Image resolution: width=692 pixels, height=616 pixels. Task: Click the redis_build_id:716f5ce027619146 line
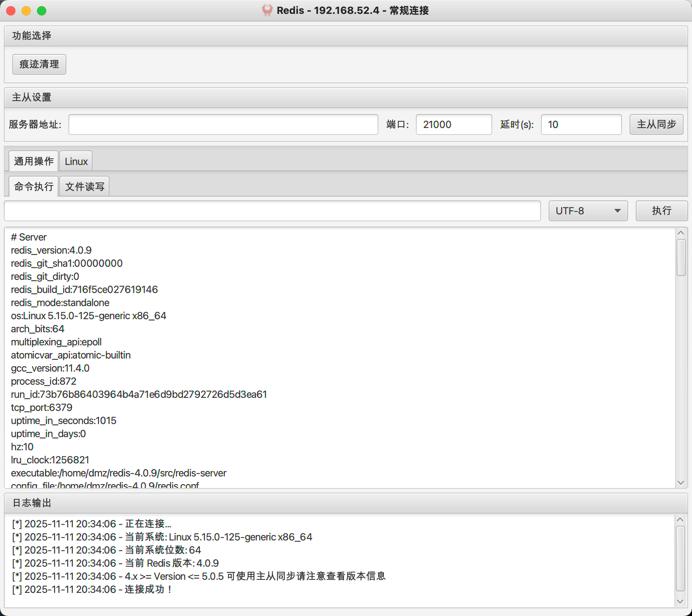84,289
